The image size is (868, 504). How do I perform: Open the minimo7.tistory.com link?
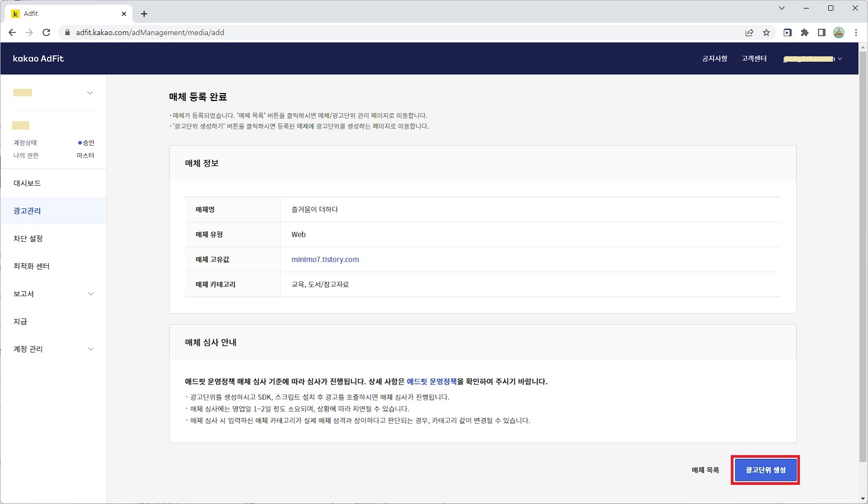tap(325, 259)
